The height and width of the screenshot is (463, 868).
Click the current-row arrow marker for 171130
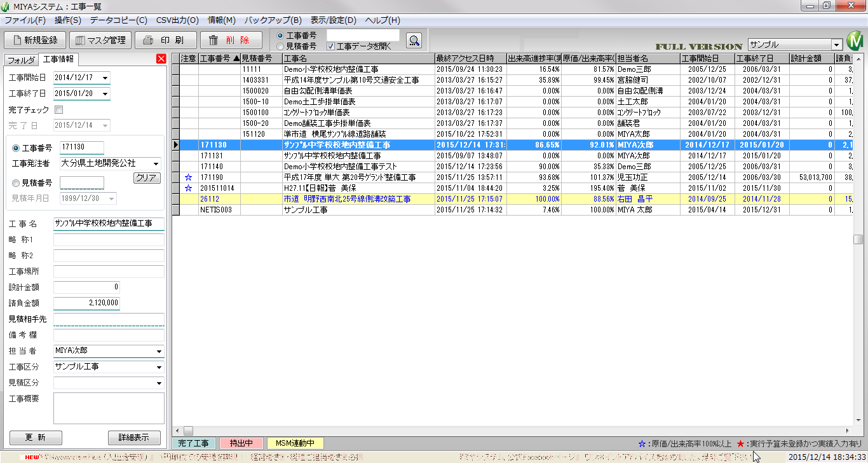click(x=176, y=145)
